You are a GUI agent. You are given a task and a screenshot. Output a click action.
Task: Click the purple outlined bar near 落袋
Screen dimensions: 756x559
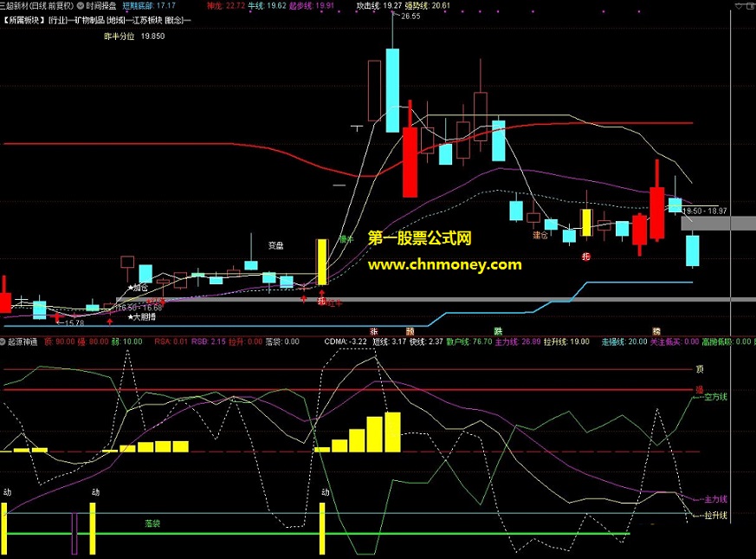(74, 533)
